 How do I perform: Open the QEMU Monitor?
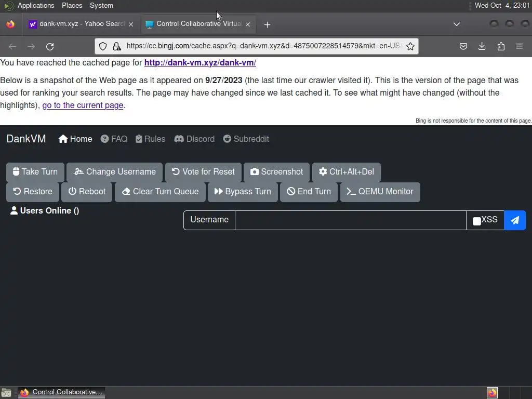[x=380, y=191]
